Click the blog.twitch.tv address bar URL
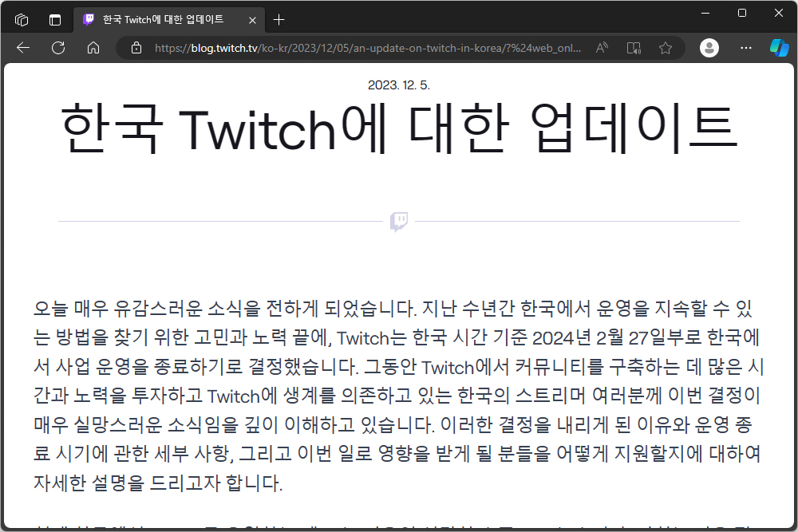 [x=367, y=48]
